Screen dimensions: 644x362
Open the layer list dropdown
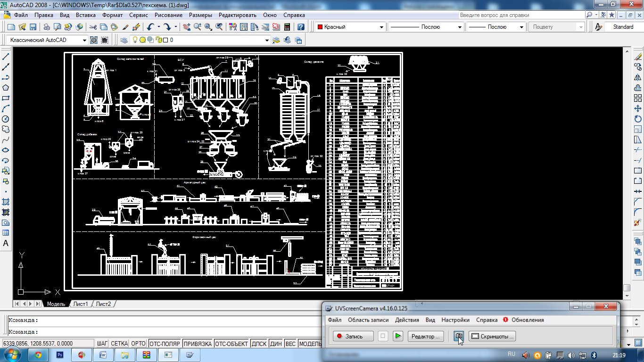(267, 40)
